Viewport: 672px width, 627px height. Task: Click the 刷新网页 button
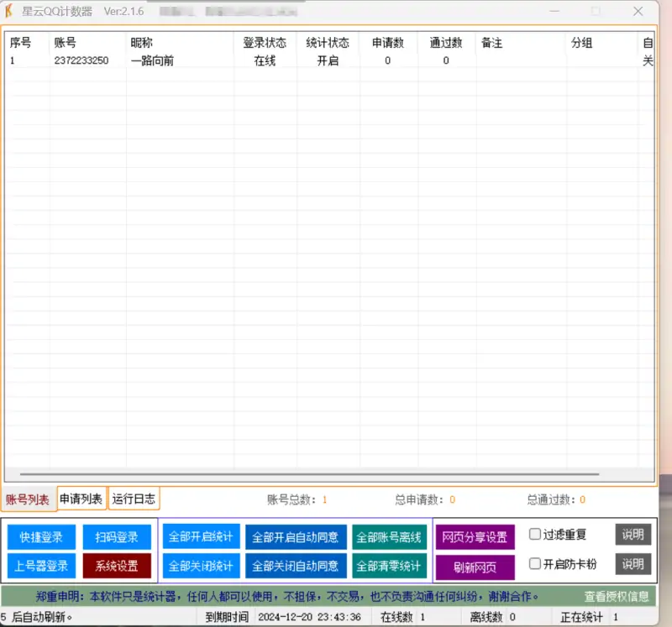click(x=475, y=567)
